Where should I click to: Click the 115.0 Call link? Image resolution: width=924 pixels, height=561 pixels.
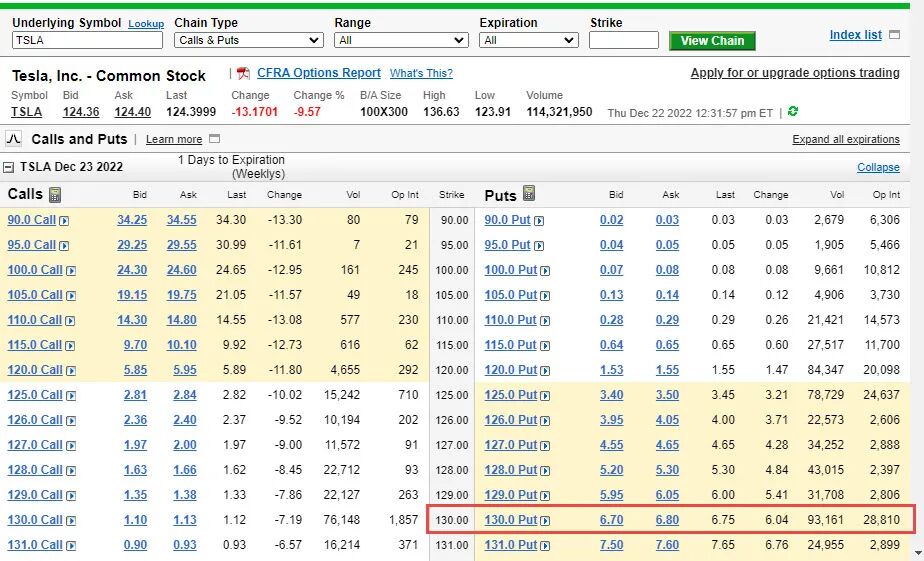pyautogui.click(x=34, y=345)
